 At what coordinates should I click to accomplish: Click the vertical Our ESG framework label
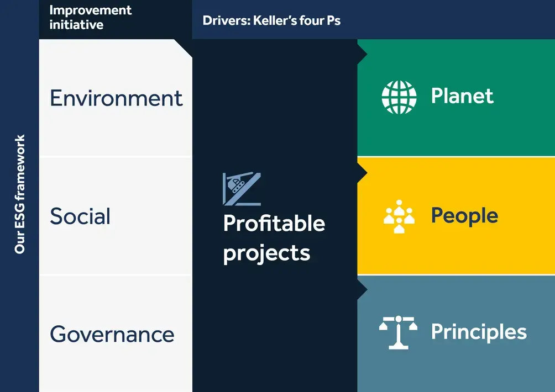[20, 194]
